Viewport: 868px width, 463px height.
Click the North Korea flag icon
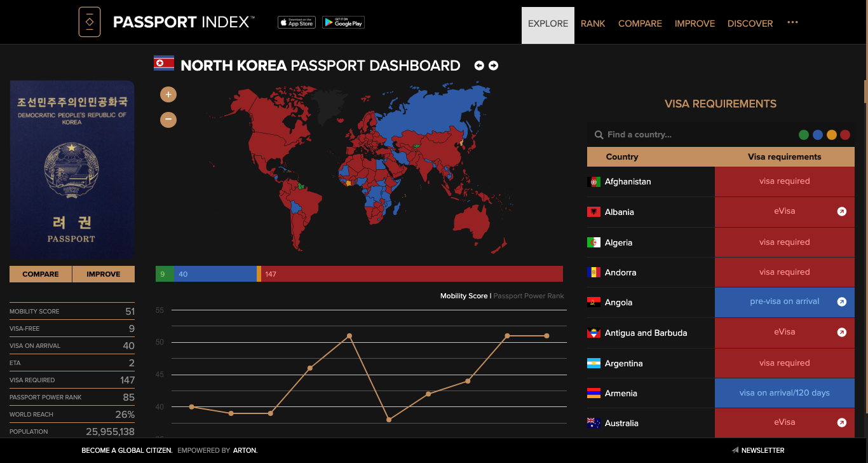coord(164,62)
